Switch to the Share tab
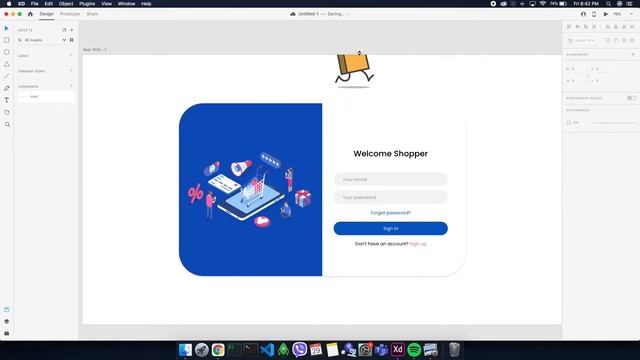Screen dimensions: 640x360 pyautogui.click(x=92, y=14)
